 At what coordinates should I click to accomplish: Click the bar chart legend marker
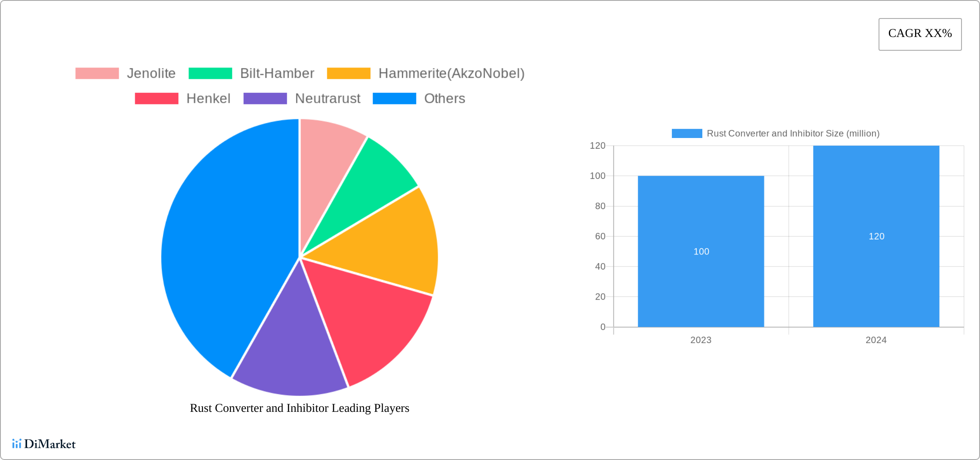(x=686, y=133)
